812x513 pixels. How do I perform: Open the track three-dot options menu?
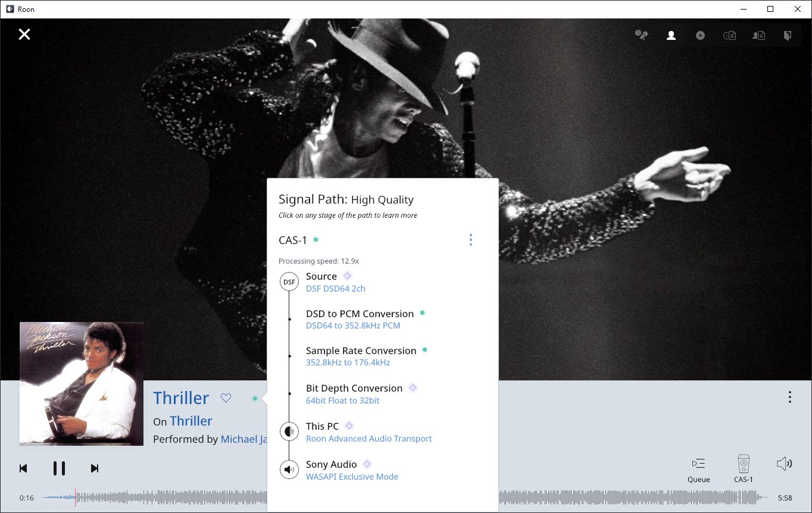pos(789,397)
